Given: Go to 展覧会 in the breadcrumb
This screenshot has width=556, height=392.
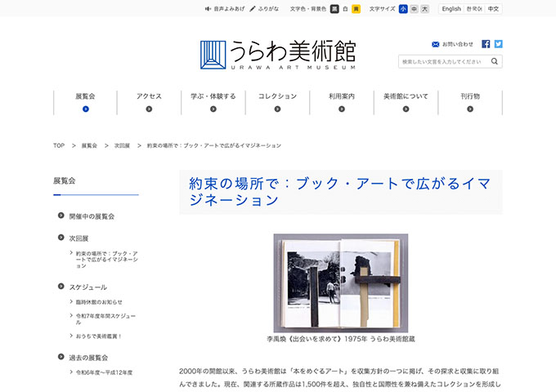Looking at the screenshot, I should 89,145.
